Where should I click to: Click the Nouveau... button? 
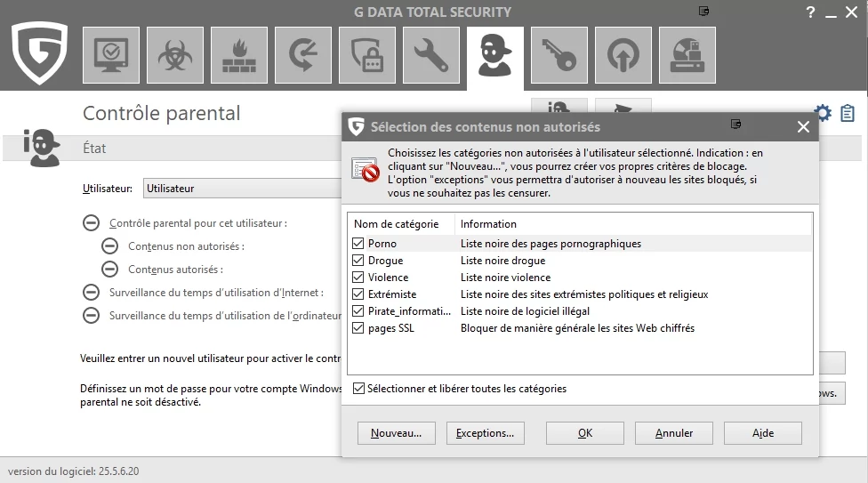coord(397,433)
